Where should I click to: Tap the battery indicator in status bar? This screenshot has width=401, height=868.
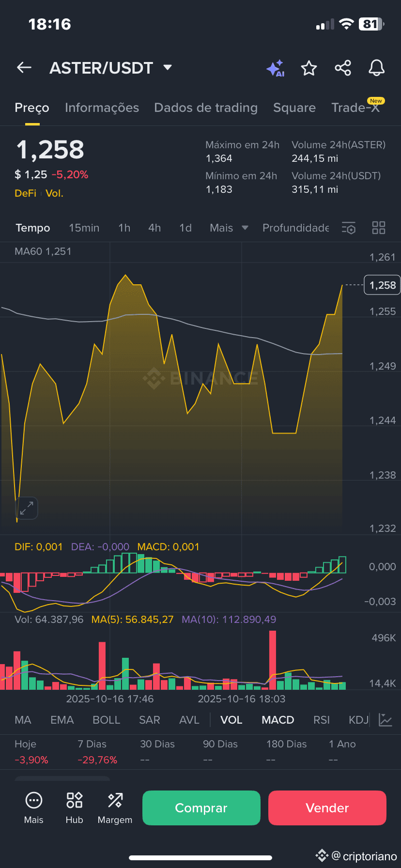point(371,24)
